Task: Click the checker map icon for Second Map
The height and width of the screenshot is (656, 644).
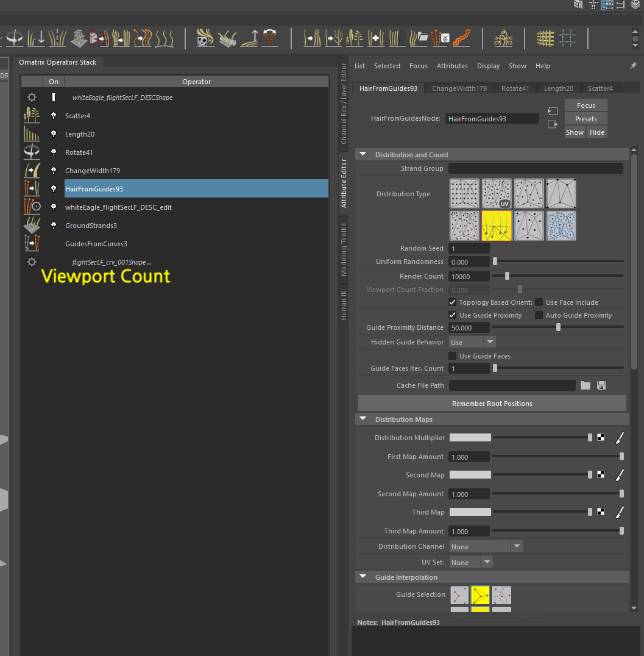Action: pyautogui.click(x=601, y=475)
